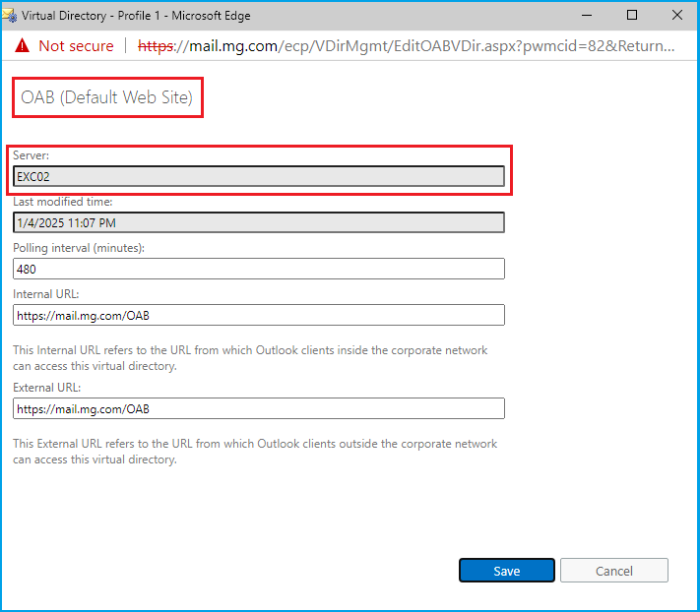The width and height of the screenshot is (700, 612).
Task: Select the mail.mg.com address bar URL
Action: coord(406,46)
